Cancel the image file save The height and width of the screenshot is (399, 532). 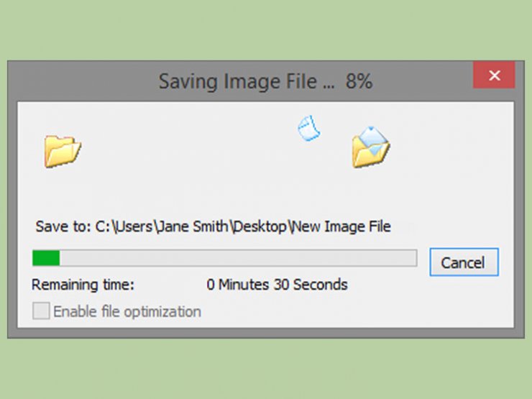coord(464,262)
